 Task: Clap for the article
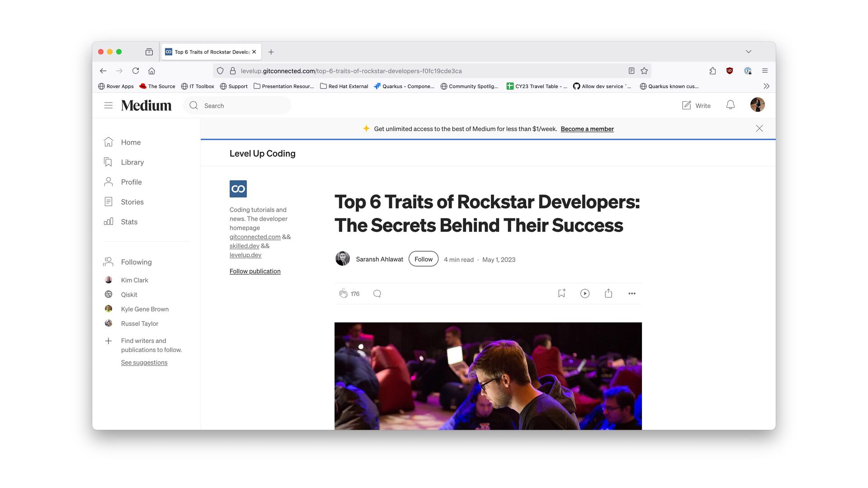click(344, 294)
